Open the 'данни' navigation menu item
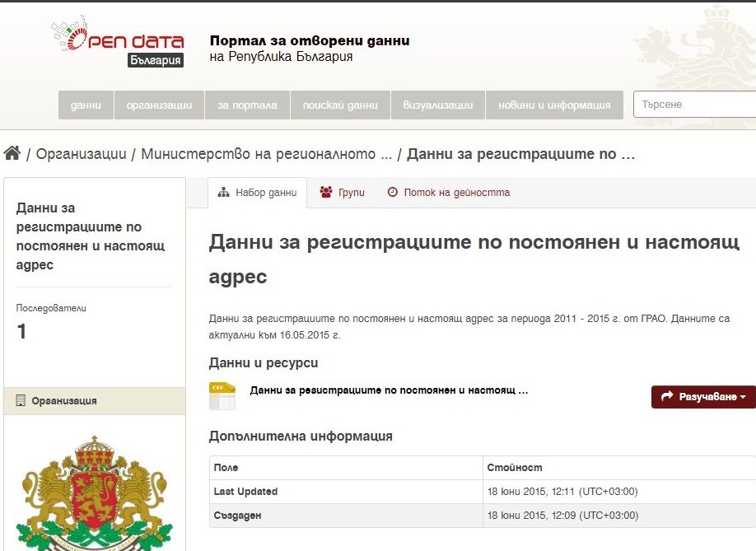The width and height of the screenshot is (756, 551). 86,105
